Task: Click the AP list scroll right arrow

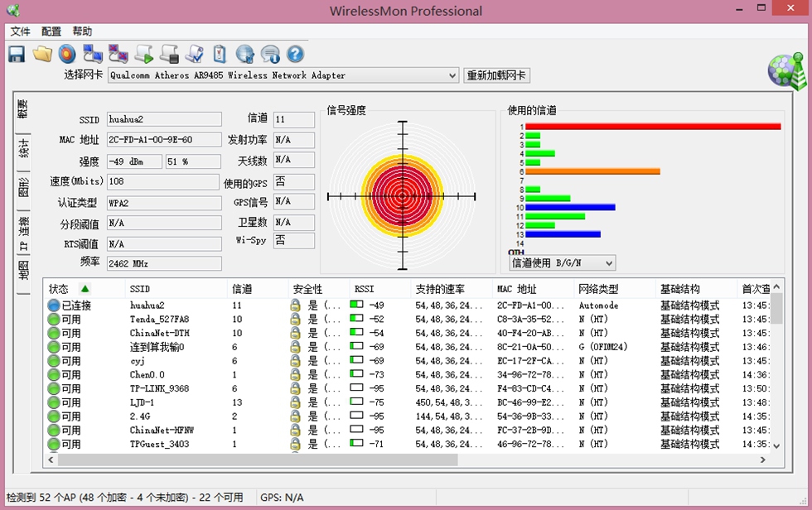Action: click(x=763, y=459)
